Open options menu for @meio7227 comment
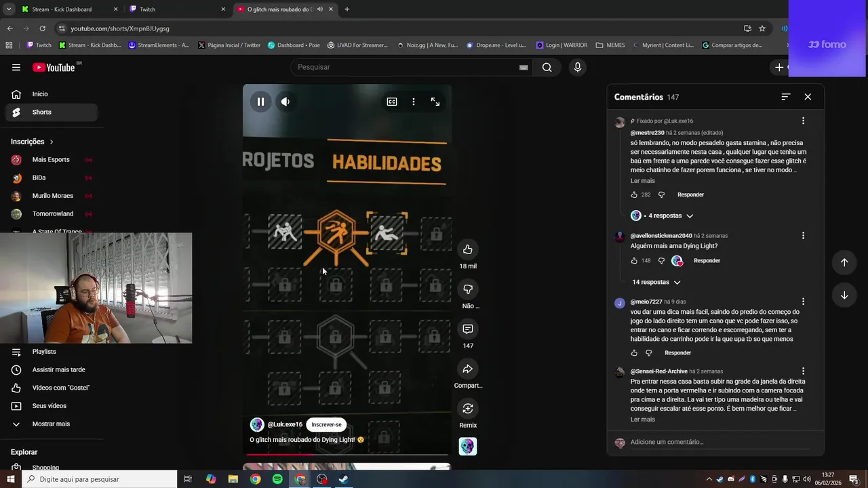 pos(803,302)
